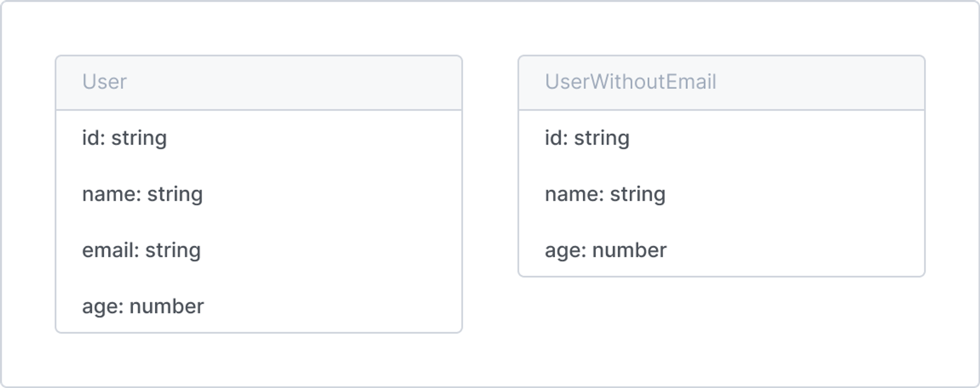Click blank canvas below the UserWithoutEmail table
Screen dimensions: 980x388
pyautogui.click(x=721, y=331)
